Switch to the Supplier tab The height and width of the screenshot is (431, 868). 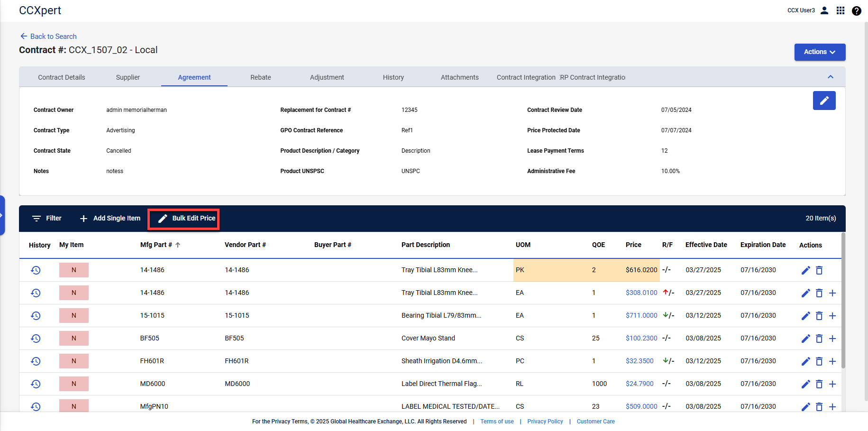coord(128,77)
